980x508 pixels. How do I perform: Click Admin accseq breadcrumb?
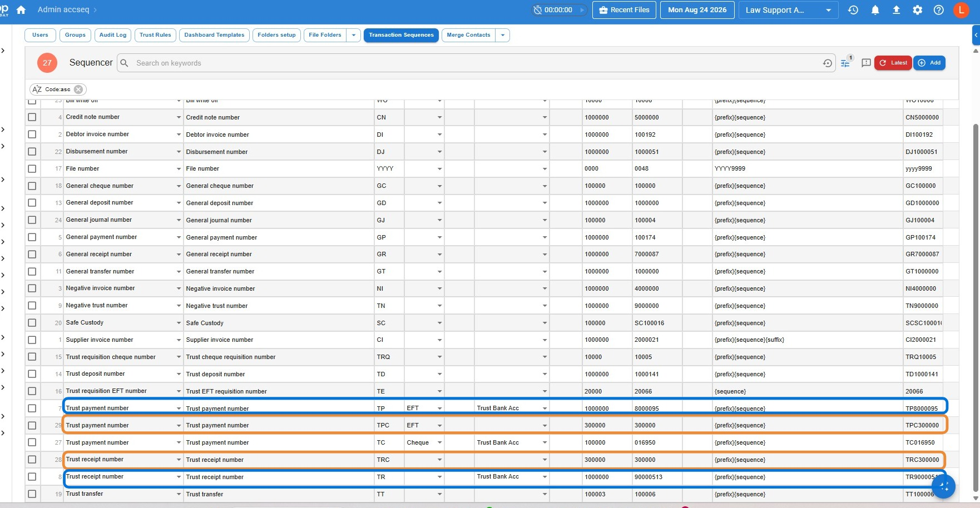pyautogui.click(x=63, y=10)
